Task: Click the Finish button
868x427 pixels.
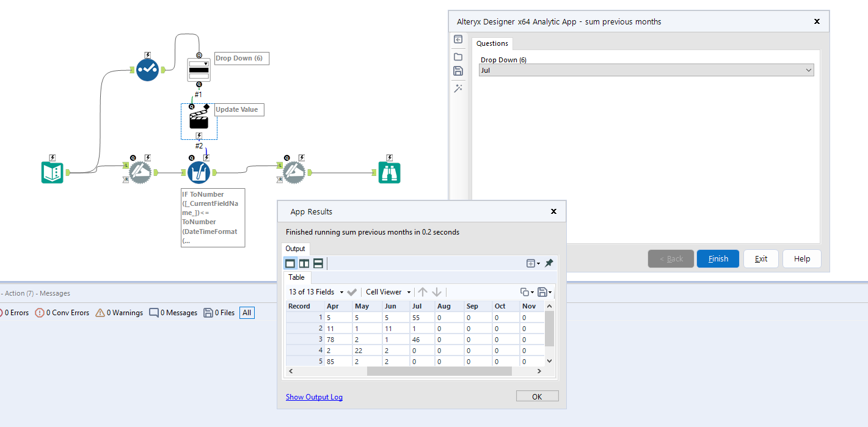Action: coord(718,258)
